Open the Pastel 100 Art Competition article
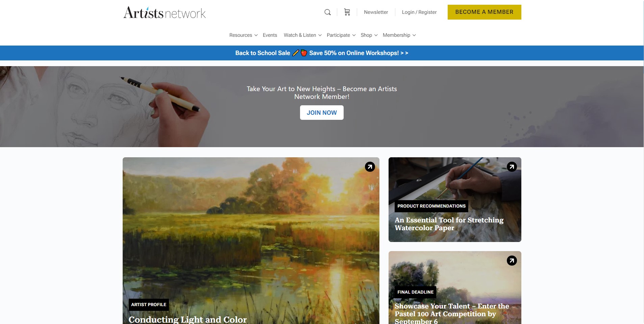The width and height of the screenshot is (644, 324). pos(452,314)
